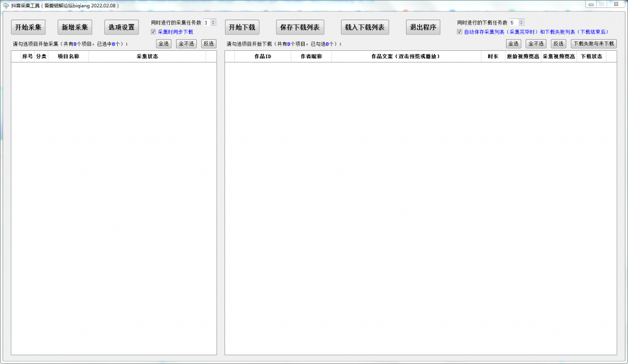
Task: 选中下载失败与未下载的项目
Action: [592, 44]
